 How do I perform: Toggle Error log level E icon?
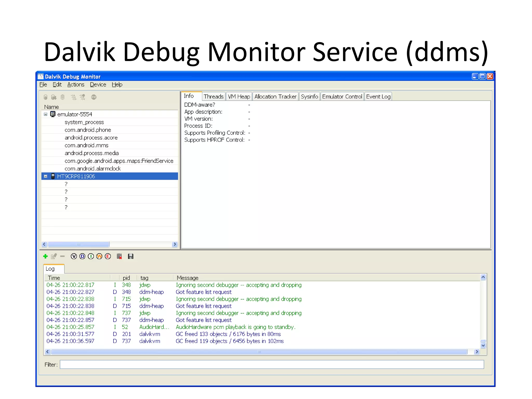click(x=108, y=256)
